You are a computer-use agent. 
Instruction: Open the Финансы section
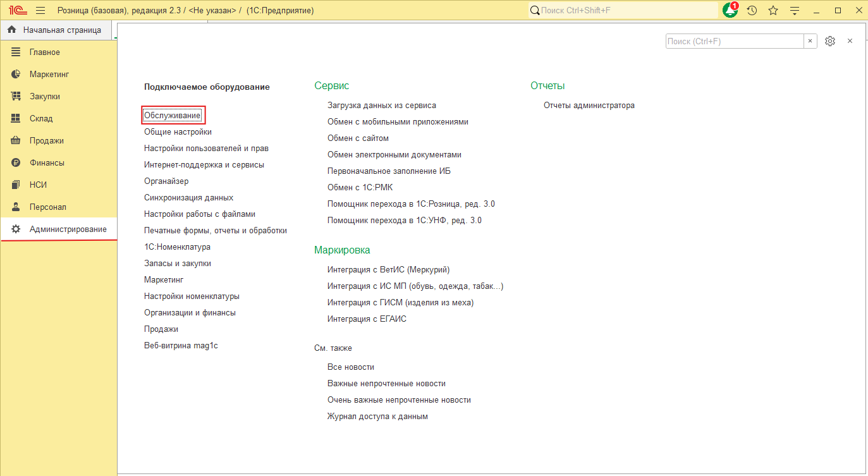59,162
